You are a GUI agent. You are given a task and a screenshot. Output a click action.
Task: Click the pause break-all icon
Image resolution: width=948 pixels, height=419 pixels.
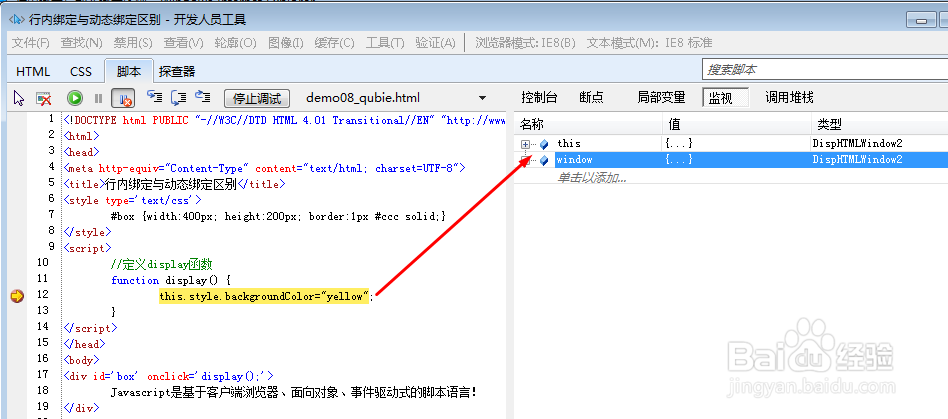pos(99,98)
